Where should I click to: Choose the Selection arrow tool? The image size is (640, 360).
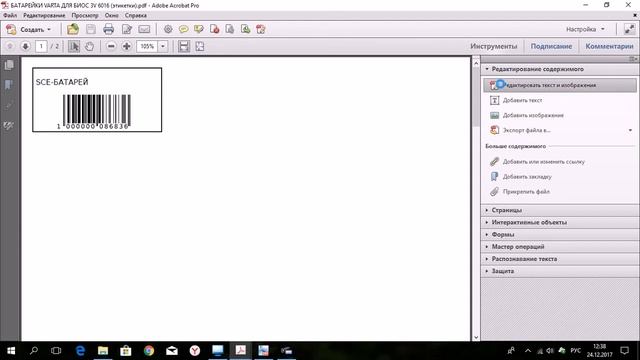coord(74,46)
